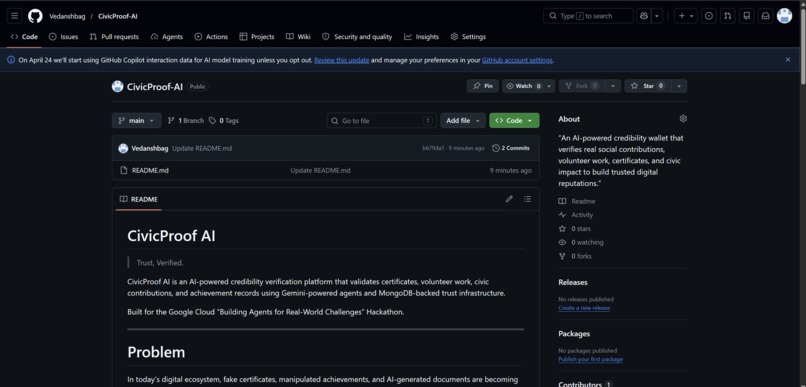Open the Security and quality tab
Viewport: 806px width, 387px height.
click(357, 36)
